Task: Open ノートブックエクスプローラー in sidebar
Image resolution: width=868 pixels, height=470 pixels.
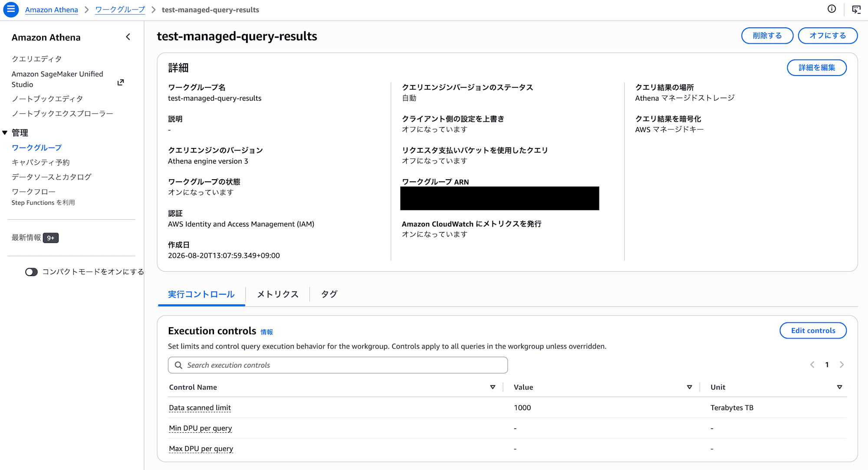Action: [x=62, y=114]
